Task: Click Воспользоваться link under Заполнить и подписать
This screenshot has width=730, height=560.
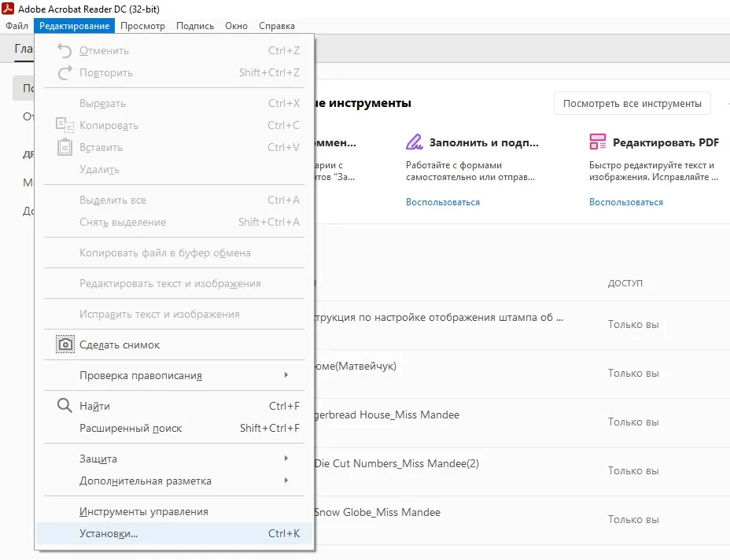Action: pos(442,202)
